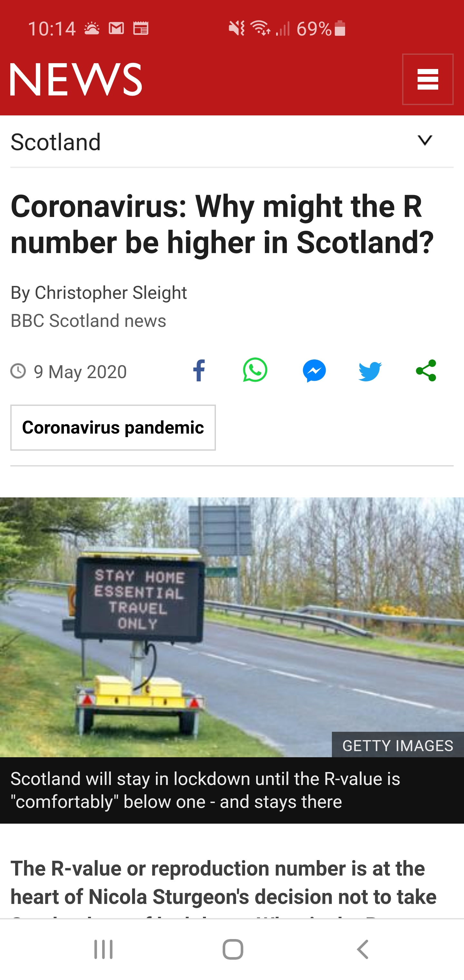Share article via WhatsApp

point(255,370)
